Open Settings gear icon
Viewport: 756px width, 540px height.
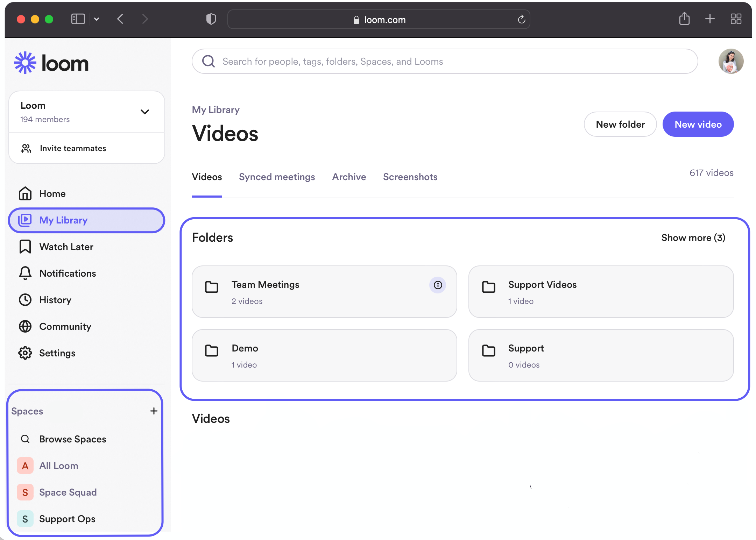pyautogui.click(x=25, y=353)
